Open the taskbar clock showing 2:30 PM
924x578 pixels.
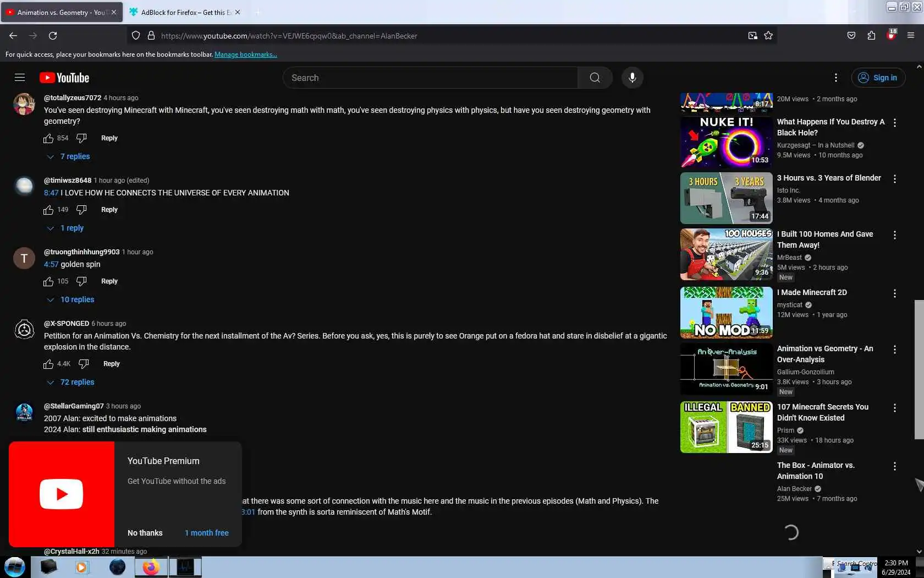point(896,568)
